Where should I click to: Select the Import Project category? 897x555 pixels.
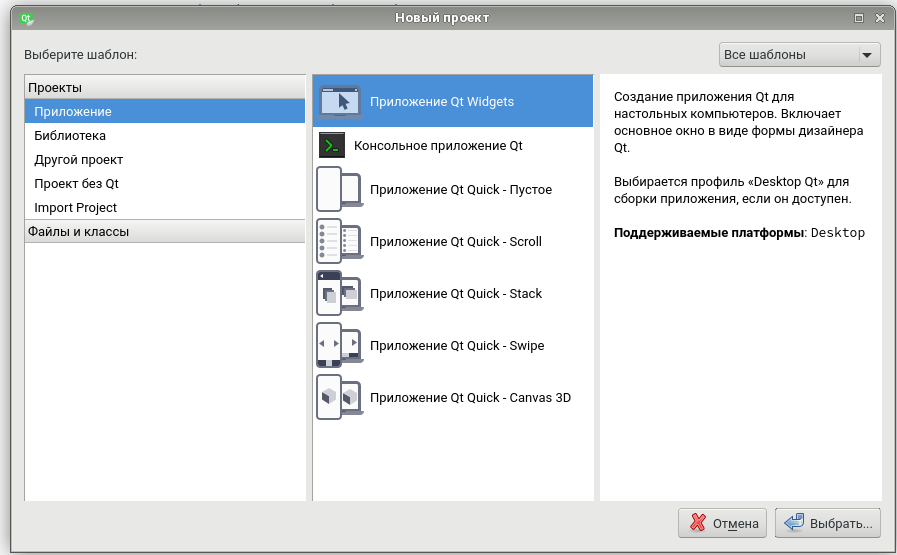pos(165,208)
